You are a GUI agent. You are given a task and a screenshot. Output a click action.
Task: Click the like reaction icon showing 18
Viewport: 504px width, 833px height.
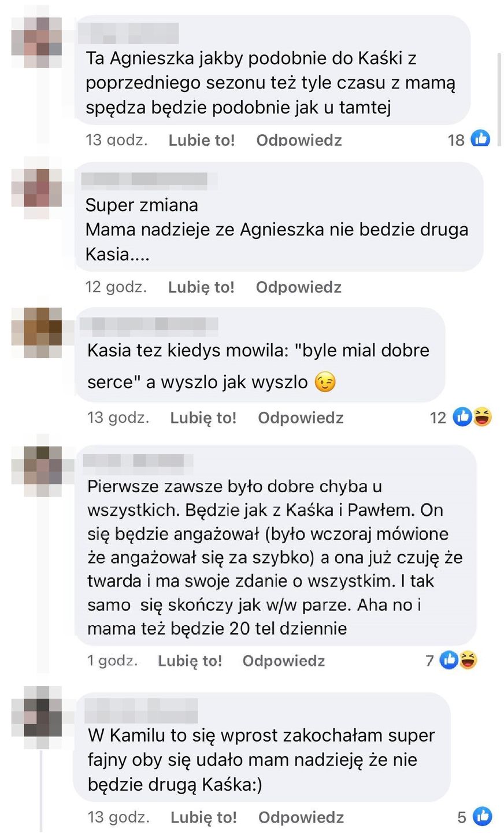tap(480, 139)
